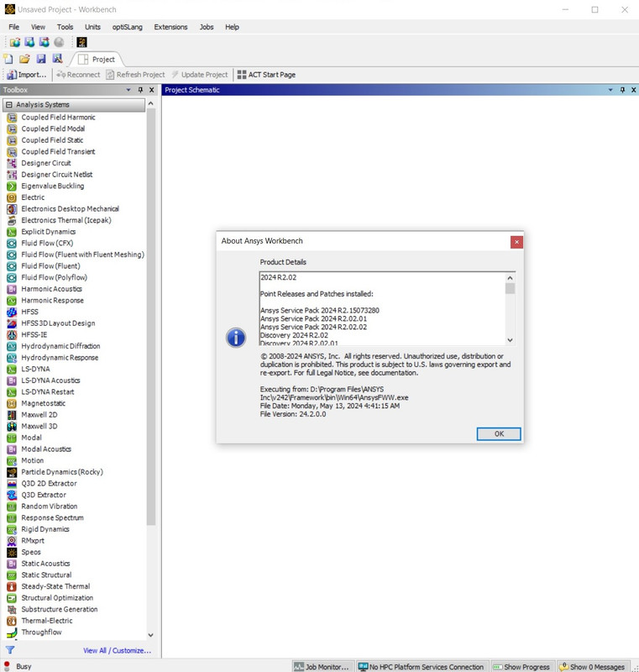The image size is (639, 672).
Task: Click the Import toolbar button
Action: pos(27,75)
